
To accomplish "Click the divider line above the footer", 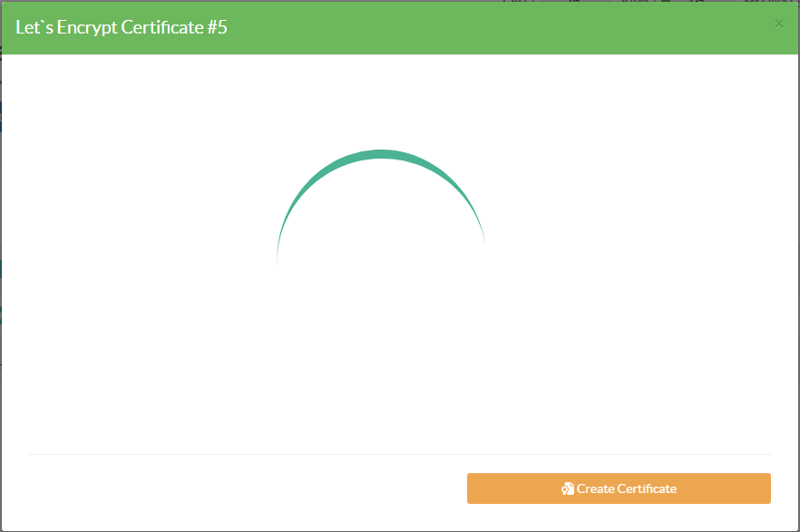I will (399, 454).
